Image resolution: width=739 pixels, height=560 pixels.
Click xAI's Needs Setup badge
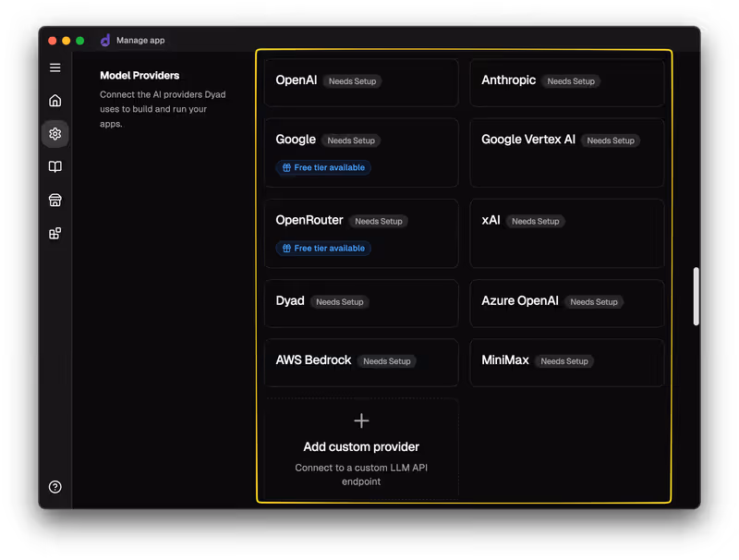pos(536,222)
